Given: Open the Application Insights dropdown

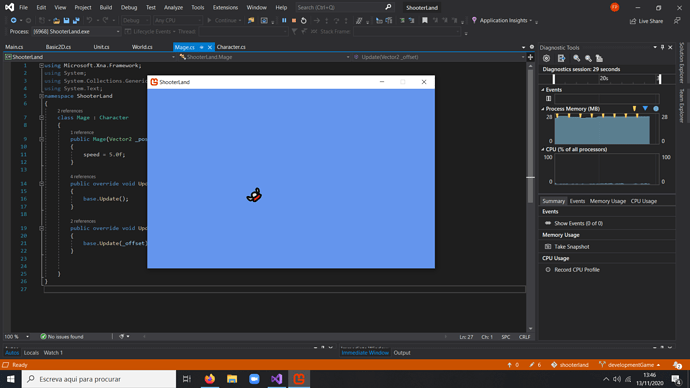Looking at the screenshot, I should pos(531,21).
